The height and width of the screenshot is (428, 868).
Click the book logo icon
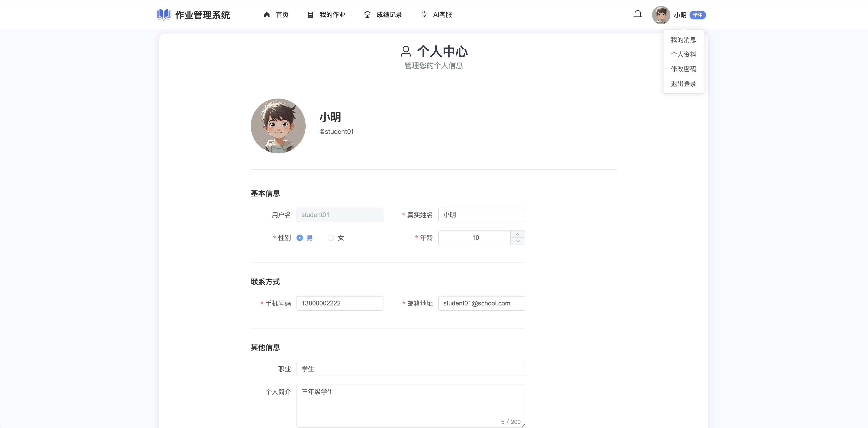pyautogui.click(x=164, y=15)
